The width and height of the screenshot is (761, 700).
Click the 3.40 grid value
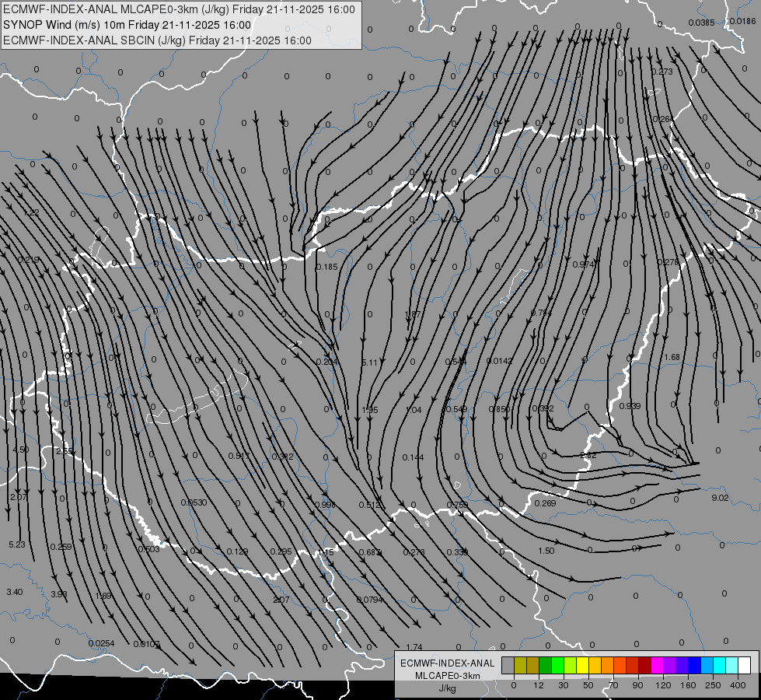click(15, 592)
